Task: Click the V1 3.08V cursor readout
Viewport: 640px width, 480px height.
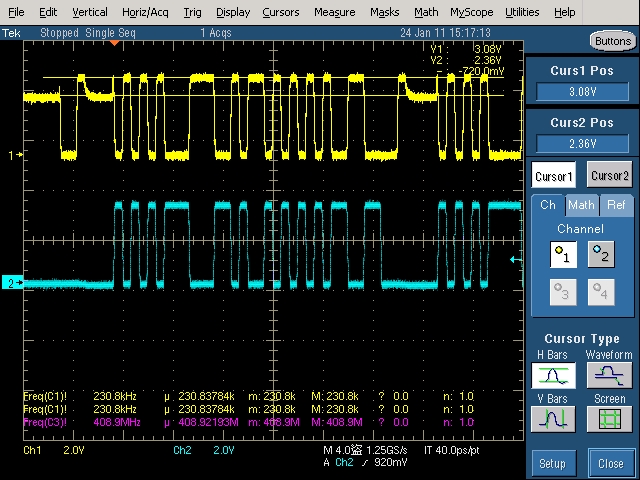Action: pyautogui.click(x=466, y=49)
